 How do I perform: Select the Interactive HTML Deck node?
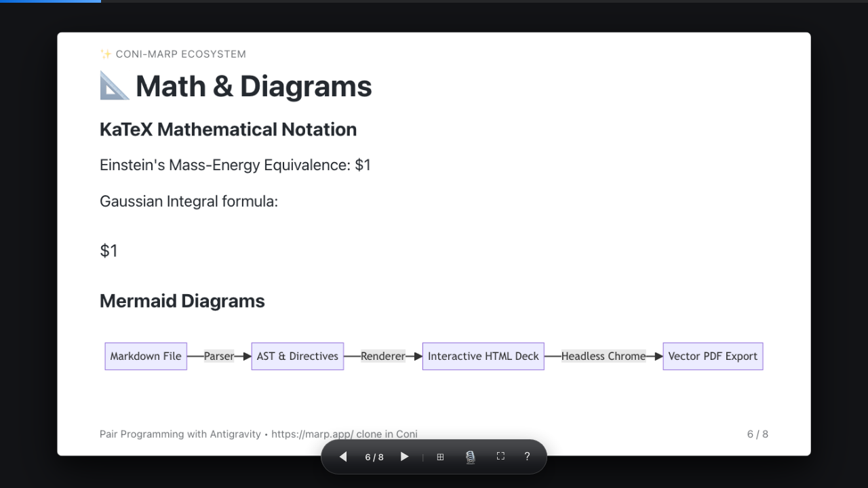484,357
